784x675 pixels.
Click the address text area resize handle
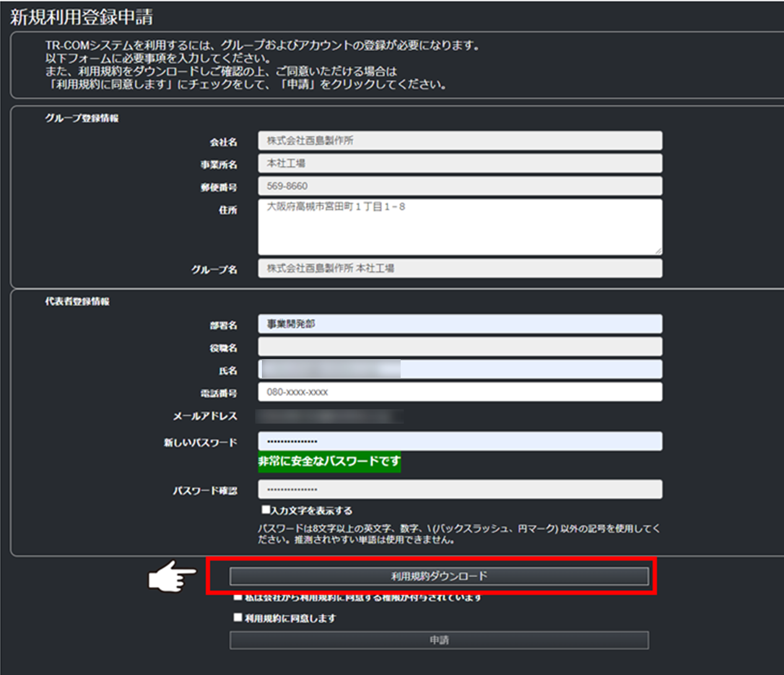[x=658, y=251]
